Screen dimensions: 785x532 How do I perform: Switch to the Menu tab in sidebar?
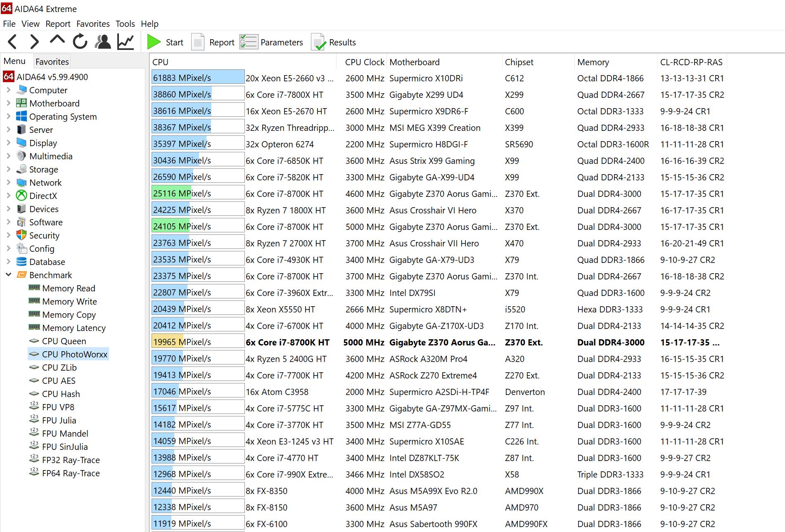click(14, 61)
